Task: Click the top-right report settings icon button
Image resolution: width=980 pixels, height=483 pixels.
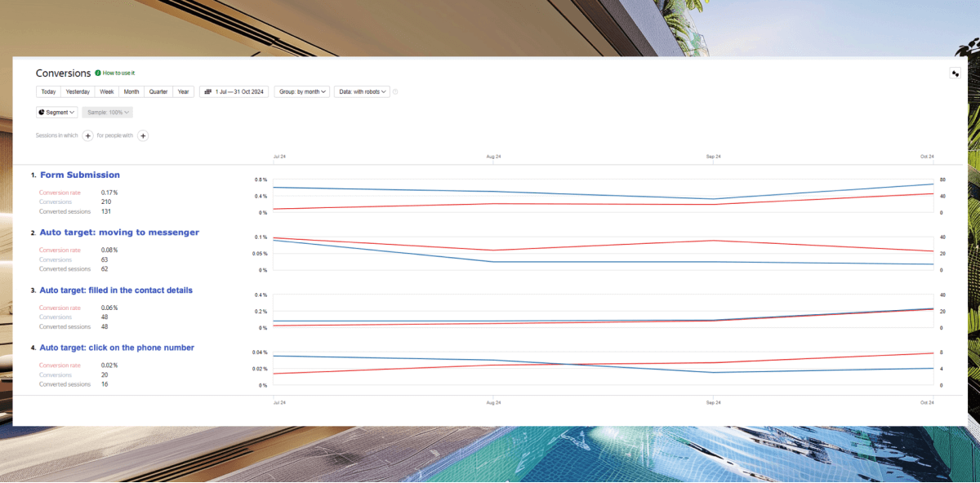Action: click(955, 73)
